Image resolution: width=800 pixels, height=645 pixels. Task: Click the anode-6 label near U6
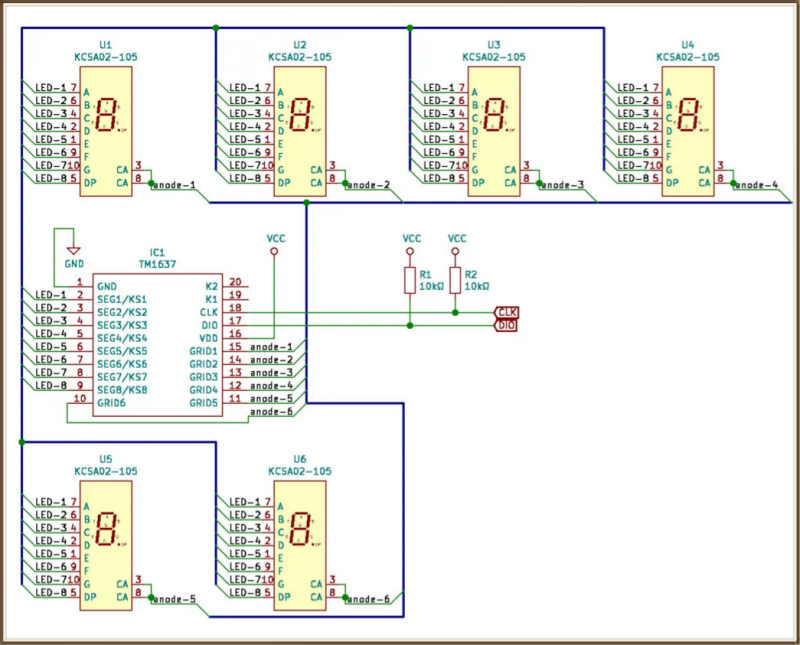368,599
